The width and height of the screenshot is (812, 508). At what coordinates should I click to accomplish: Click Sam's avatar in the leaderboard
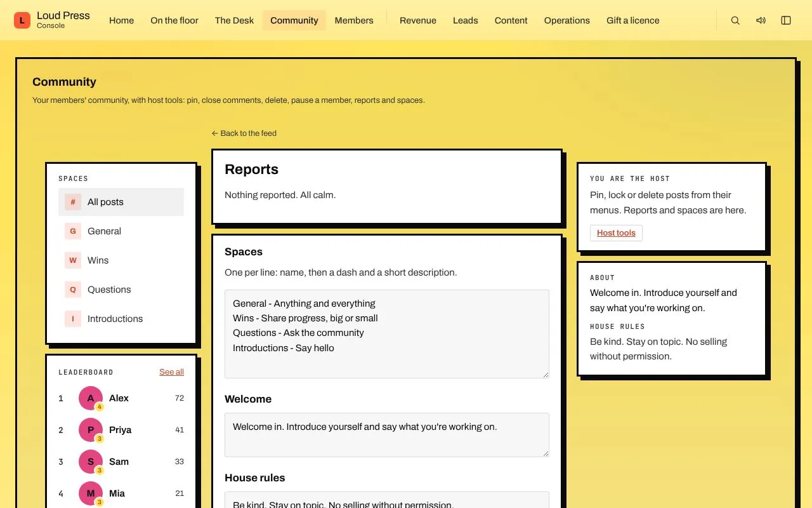coord(91,462)
